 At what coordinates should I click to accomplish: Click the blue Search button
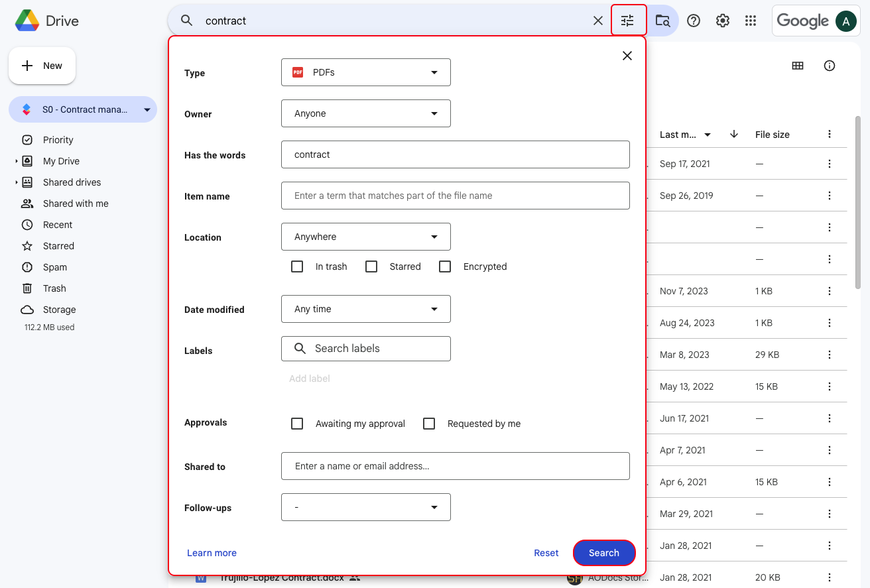[604, 553]
